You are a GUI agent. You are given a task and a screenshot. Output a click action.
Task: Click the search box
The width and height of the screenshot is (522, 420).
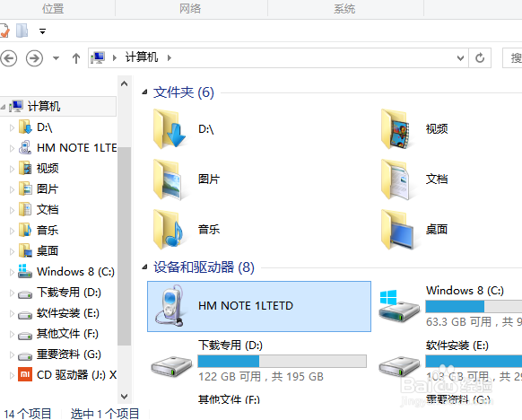pyautogui.click(x=512, y=58)
